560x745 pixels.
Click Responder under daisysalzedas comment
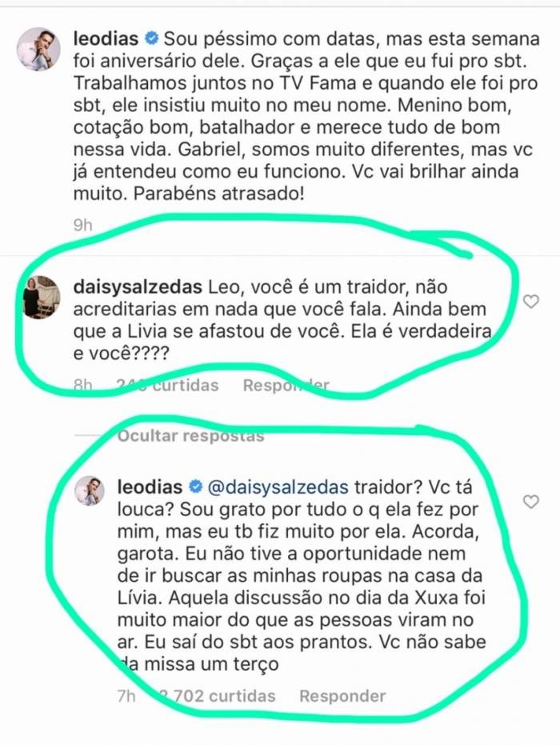pyautogui.click(x=286, y=385)
